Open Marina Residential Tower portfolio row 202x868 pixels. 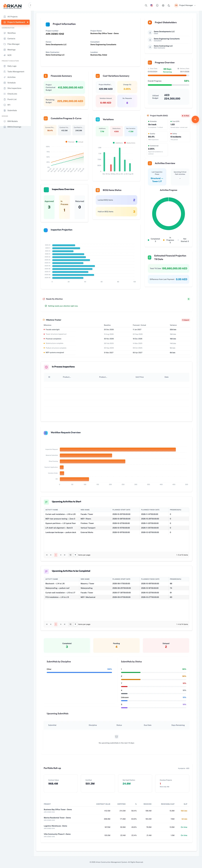[116, 819]
